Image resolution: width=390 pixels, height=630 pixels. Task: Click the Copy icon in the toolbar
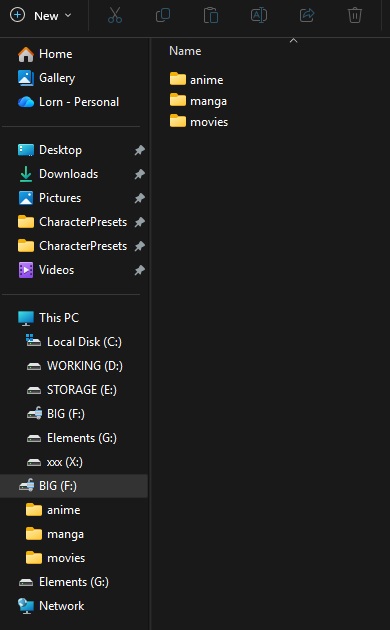(163, 16)
